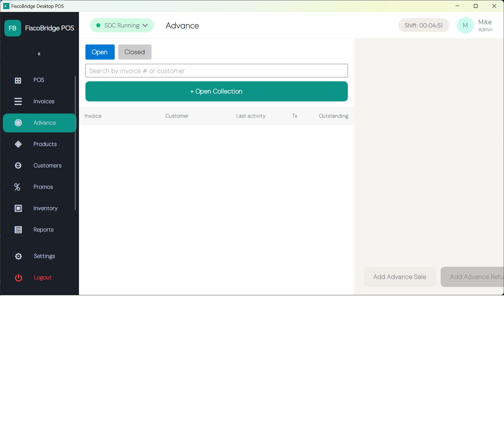Switch to the Closed tab
504x433 pixels.
coord(135,52)
